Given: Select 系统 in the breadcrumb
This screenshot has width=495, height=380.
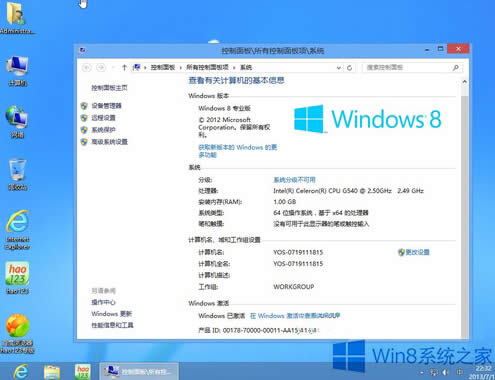Looking at the screenshot, I should pyautogui.click(x=246, y=67).
